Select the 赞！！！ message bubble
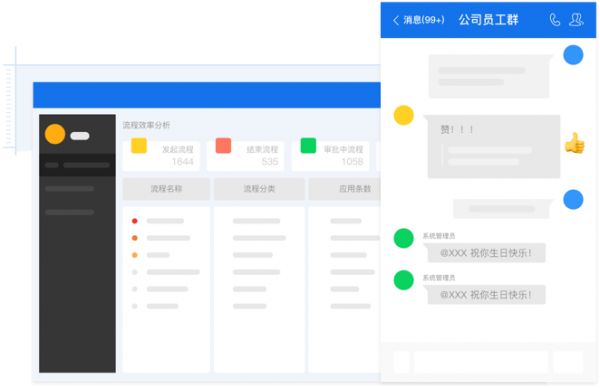This screenshot has height=388, width=600. pos(493,146)
